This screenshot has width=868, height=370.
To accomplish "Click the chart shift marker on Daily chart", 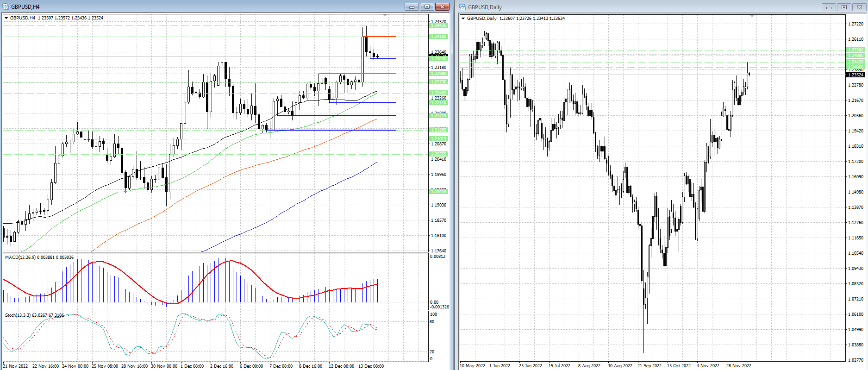I will [x=752, y=16].
